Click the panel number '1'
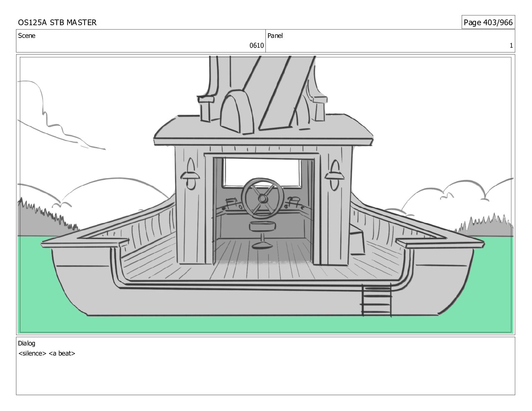Image resolution: width=532 pixels, height=411 pixels. [x=511, y=46]
